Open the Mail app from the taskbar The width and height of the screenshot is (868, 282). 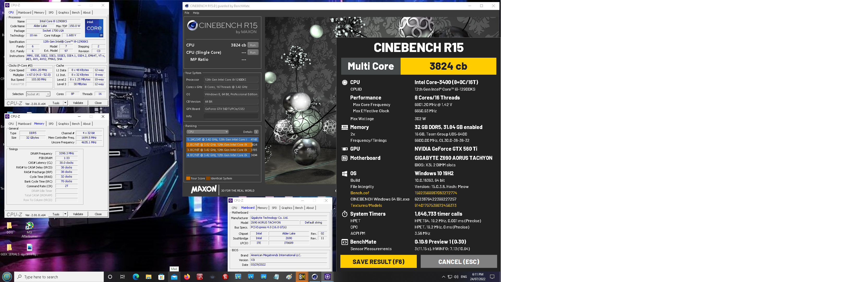(174, 277)
